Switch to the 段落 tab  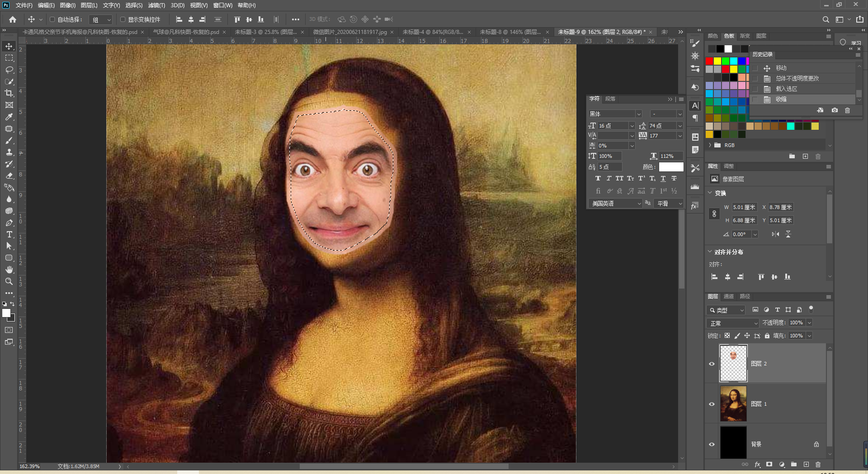point(610,99)
